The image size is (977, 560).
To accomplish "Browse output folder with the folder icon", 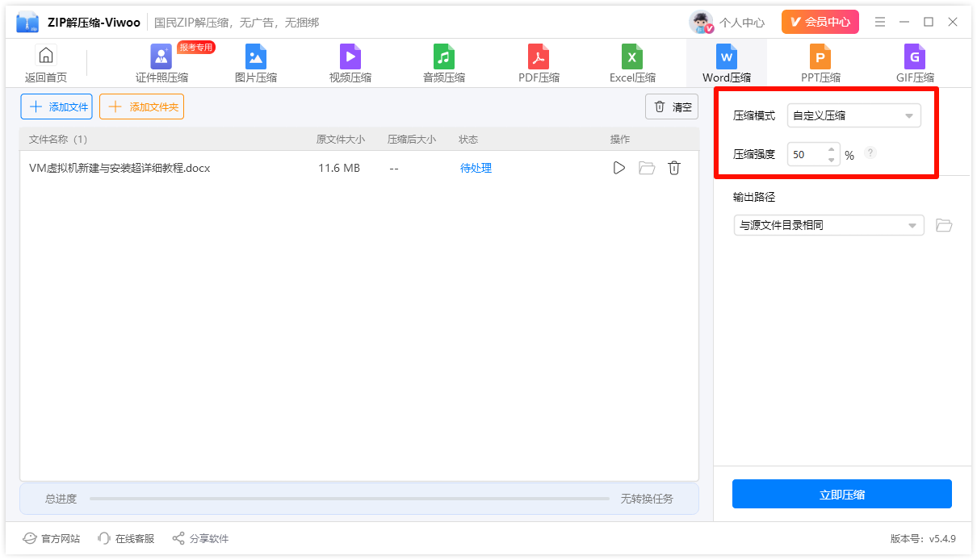I will coord(944,225).
